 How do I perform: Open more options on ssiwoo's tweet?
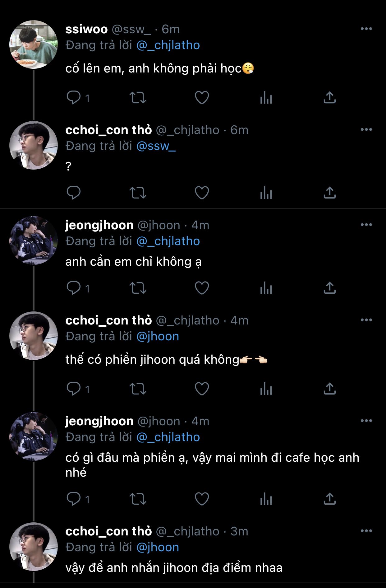366,29
